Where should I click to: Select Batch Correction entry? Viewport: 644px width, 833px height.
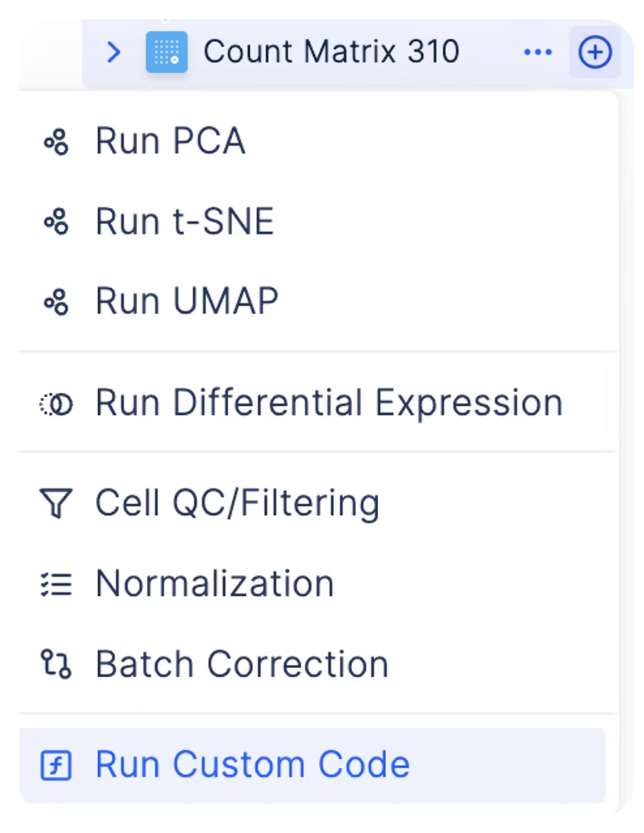pos(319,664)
